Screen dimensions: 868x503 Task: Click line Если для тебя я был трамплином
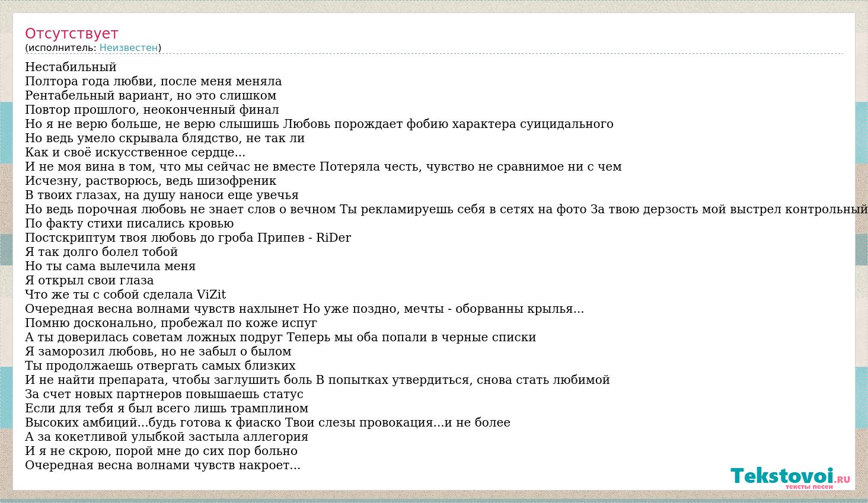coord(167,408)
